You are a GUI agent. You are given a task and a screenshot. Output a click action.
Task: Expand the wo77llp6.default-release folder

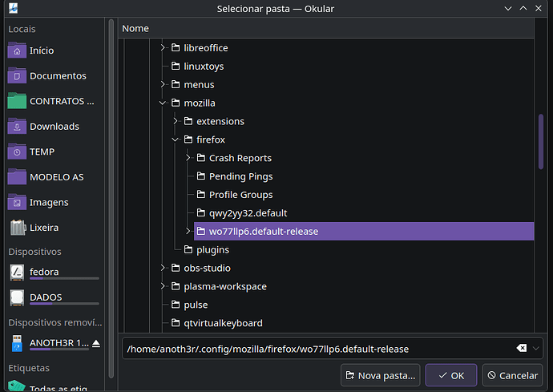pos(188,231)
